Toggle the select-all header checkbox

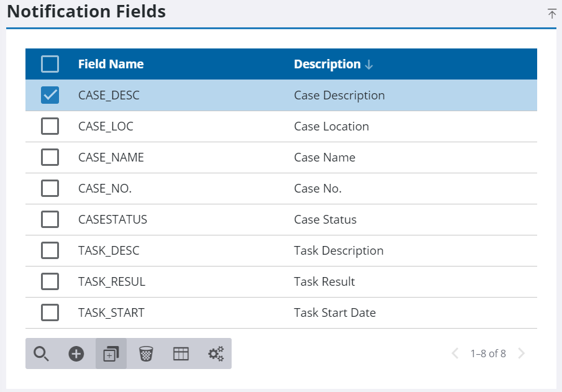pyautogui.click(x=50, y=64)
